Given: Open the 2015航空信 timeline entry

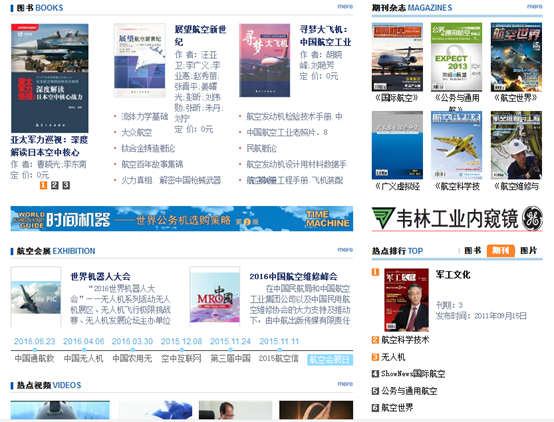Looking at the screenshot, I should [x=279, y=358].
